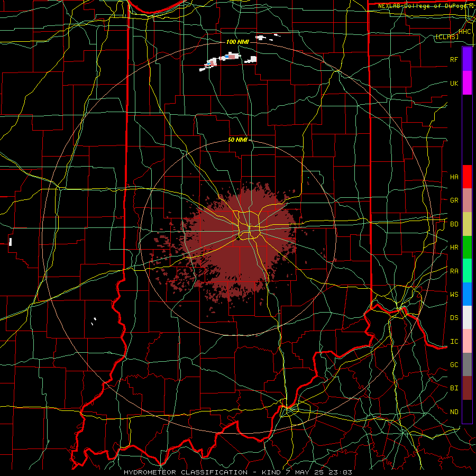Click the WS blue legend swatch

click(x=467, y=294)
